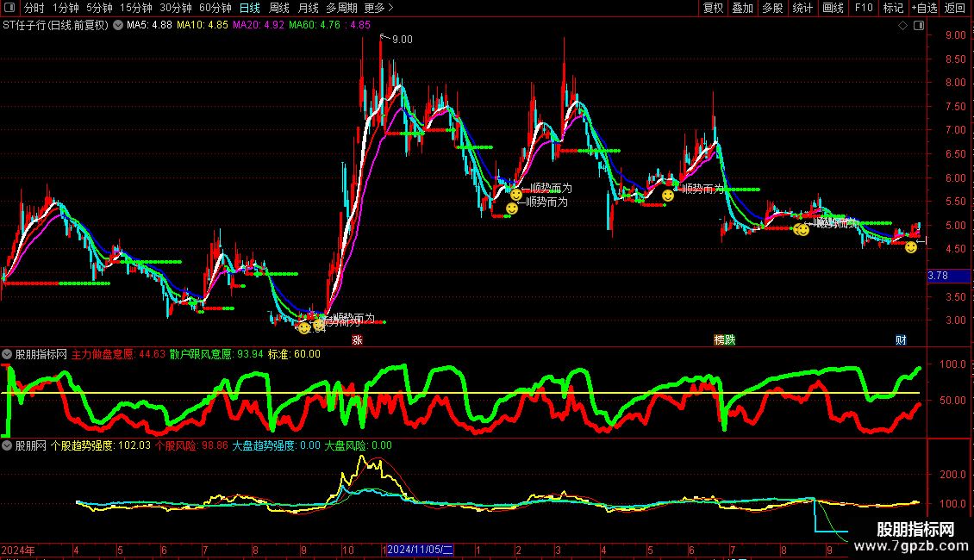Expand the 股朋指标网 indicator panel arrow
This screenshot has width=974, height=560.
7,354
